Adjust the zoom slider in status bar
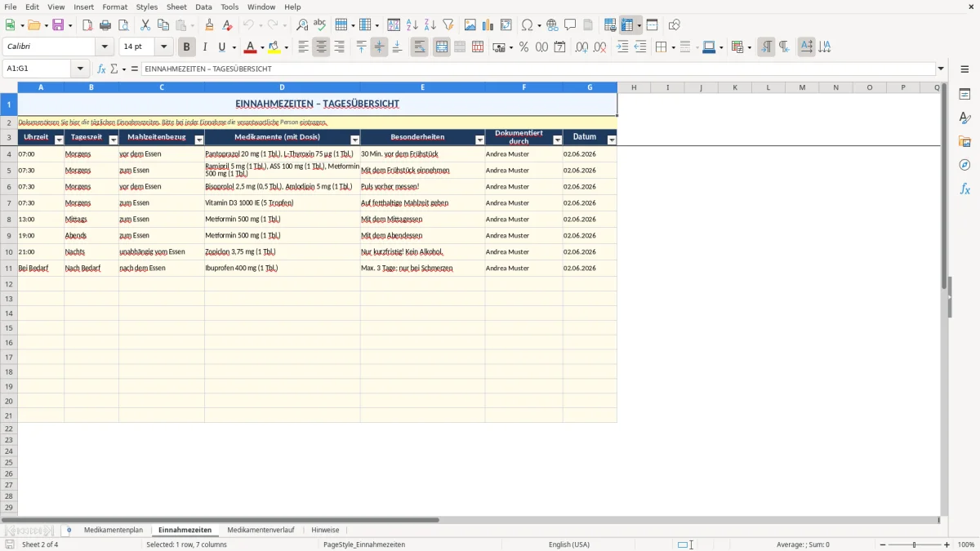 [x=915, y=544]
